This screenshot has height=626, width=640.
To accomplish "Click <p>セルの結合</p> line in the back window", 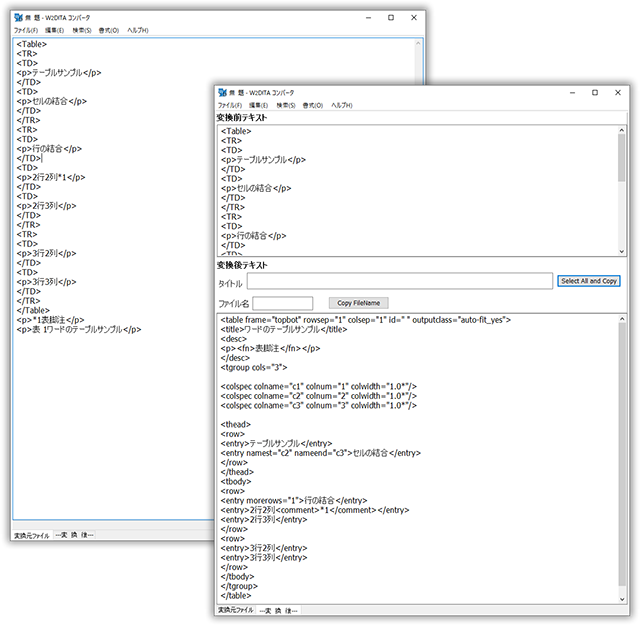I will pos(51,101).
